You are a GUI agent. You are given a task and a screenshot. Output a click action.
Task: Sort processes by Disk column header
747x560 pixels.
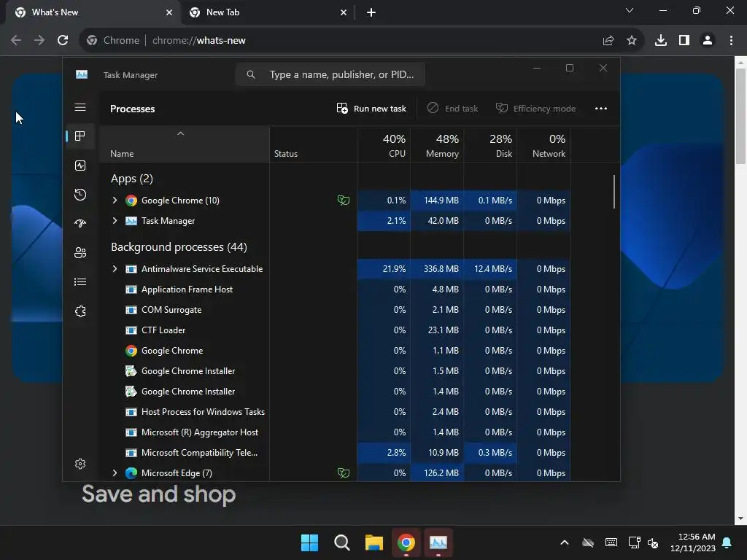tap(490, 144)
